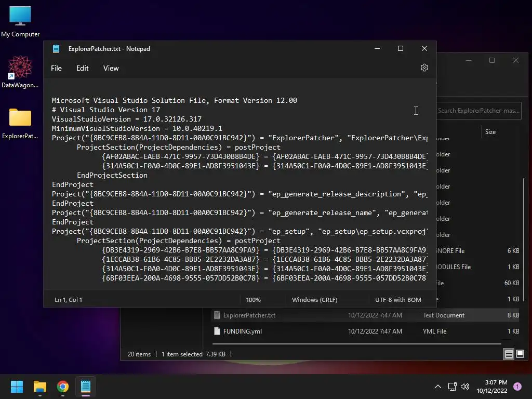The height and width of the screenshot is (399, 532).
Task: Click the ep_generate_release_description project line
Action: point(240,194)
